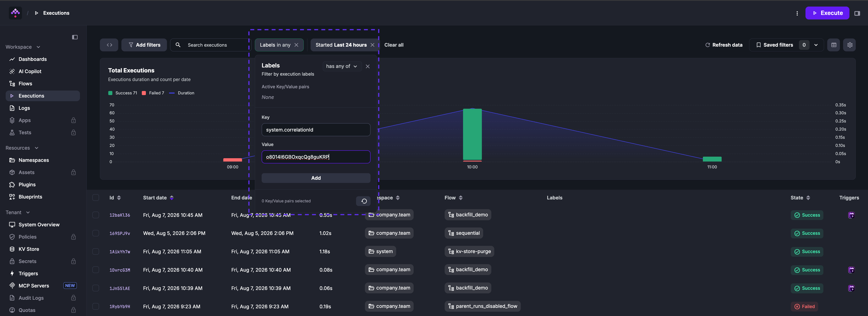Click Clear all filters
Image resolution: width=868 pixels, height=316 pixels.
coord(393,45)
